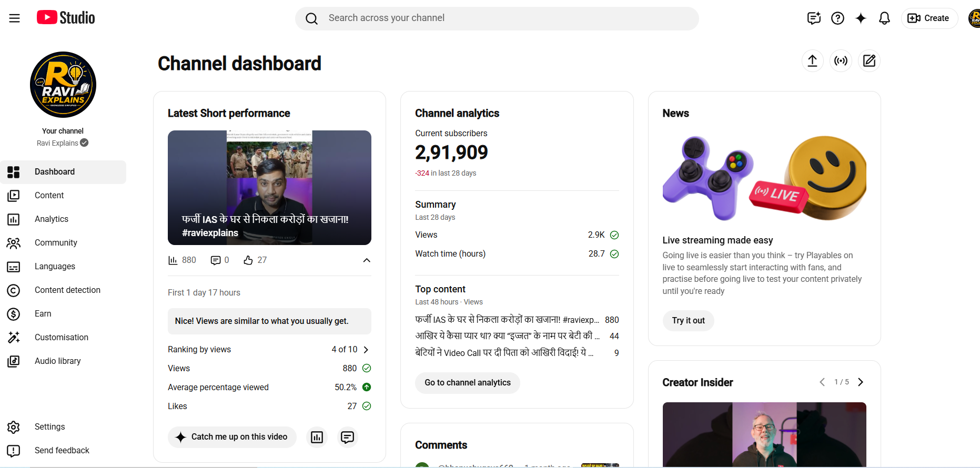
Task: Open the hamburger navigation menu
Action: (x=14, y=18)
